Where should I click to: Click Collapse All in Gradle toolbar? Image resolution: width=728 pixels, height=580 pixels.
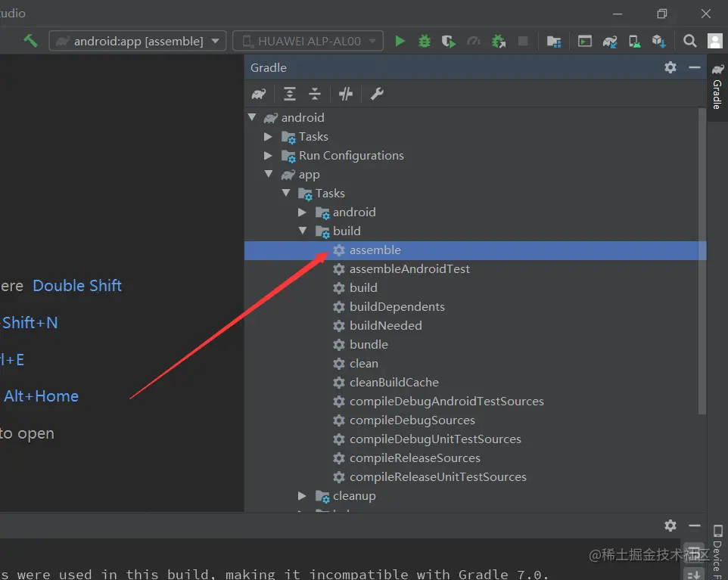(x=315, y=95)
